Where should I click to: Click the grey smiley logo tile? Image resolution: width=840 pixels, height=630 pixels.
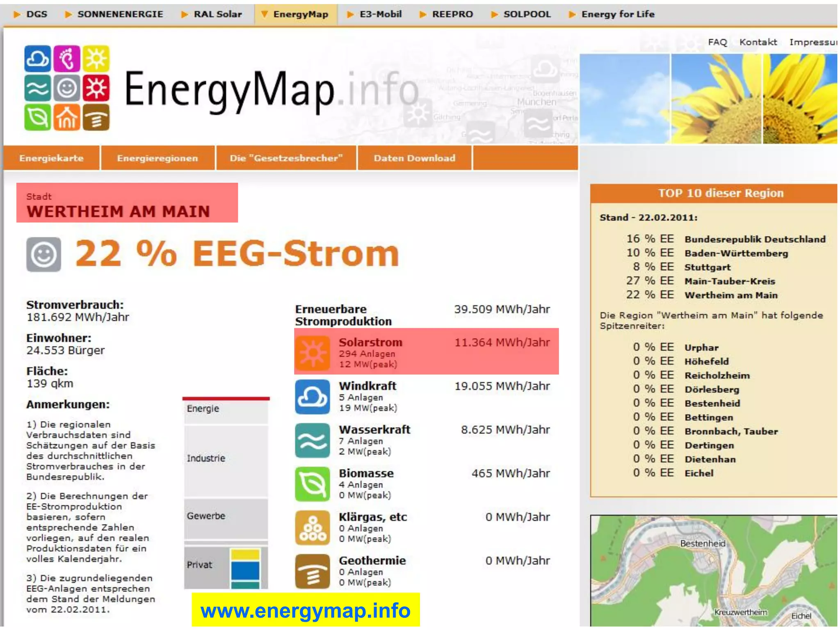click(67, 88)
